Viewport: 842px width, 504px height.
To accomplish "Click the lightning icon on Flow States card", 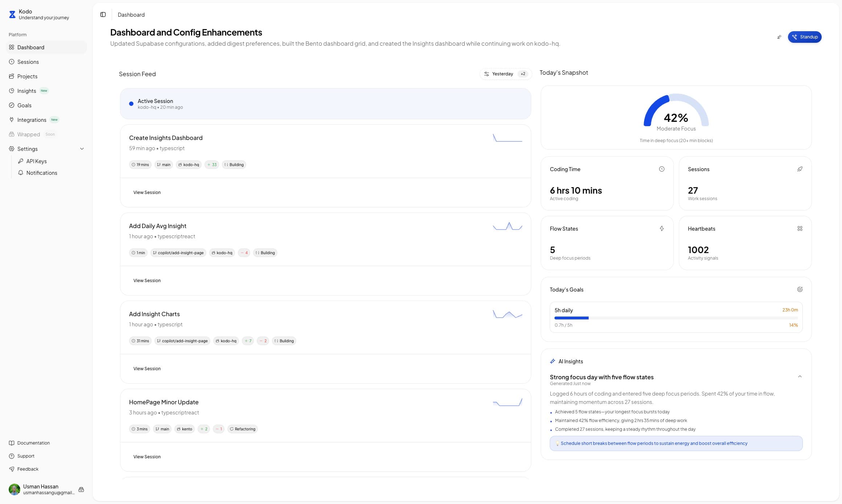I will click(x=662, y=228).
